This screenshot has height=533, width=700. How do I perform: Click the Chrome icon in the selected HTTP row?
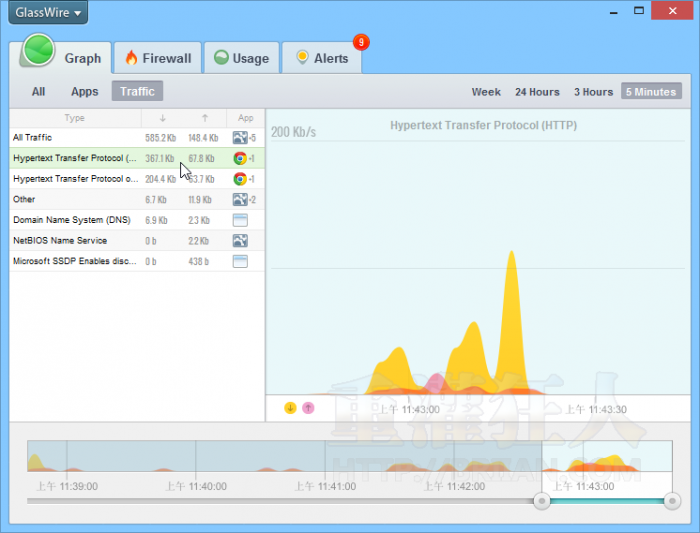240,158
